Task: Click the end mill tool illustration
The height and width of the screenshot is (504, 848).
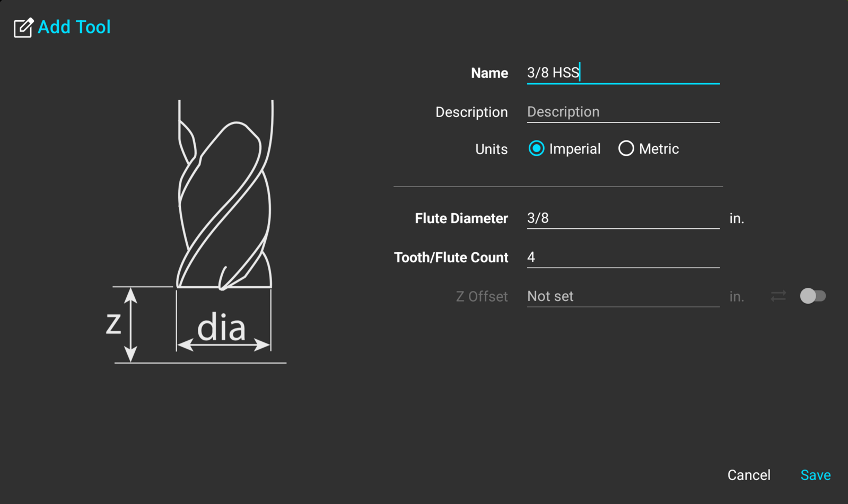Action: coord(224,194)
